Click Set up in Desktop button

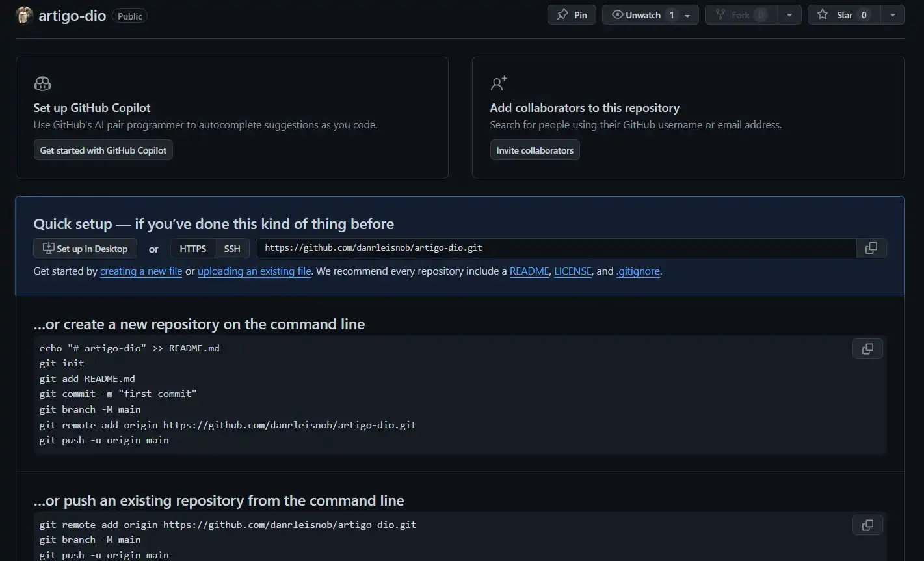point(85,249)
